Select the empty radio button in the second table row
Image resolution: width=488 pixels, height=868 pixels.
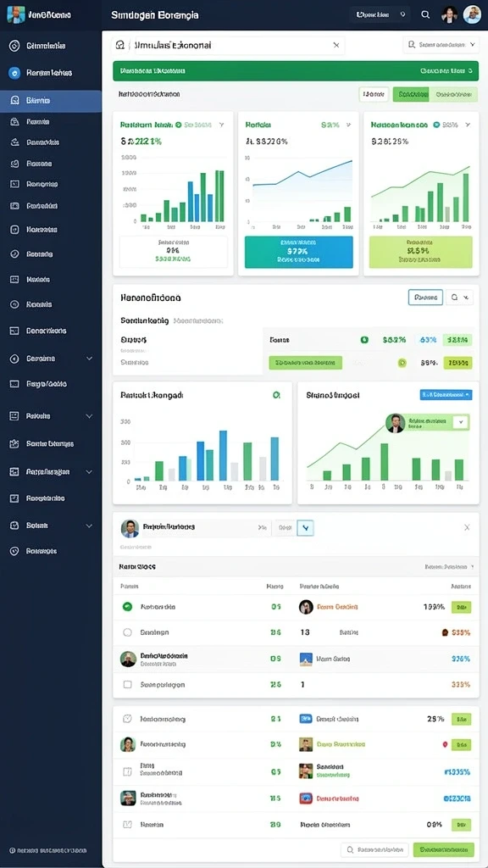pyautogui.click(x=127, y=632)
